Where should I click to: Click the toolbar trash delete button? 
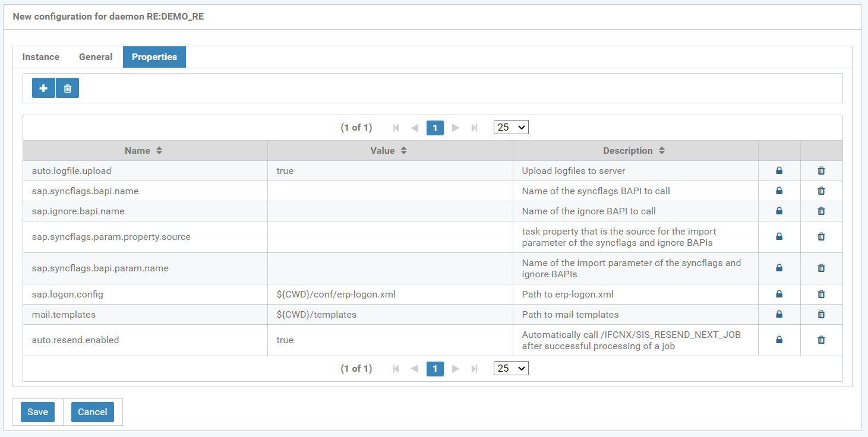(x=67, y=88)
